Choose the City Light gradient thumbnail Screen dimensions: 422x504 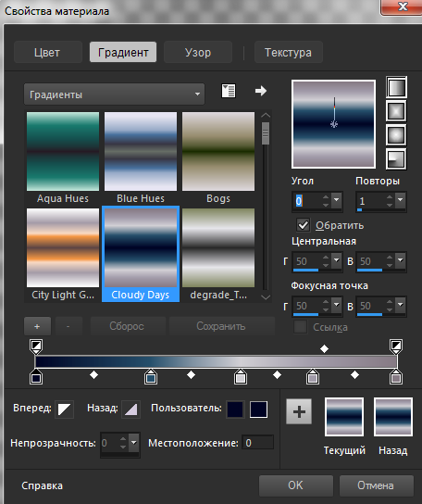(63, 247)
